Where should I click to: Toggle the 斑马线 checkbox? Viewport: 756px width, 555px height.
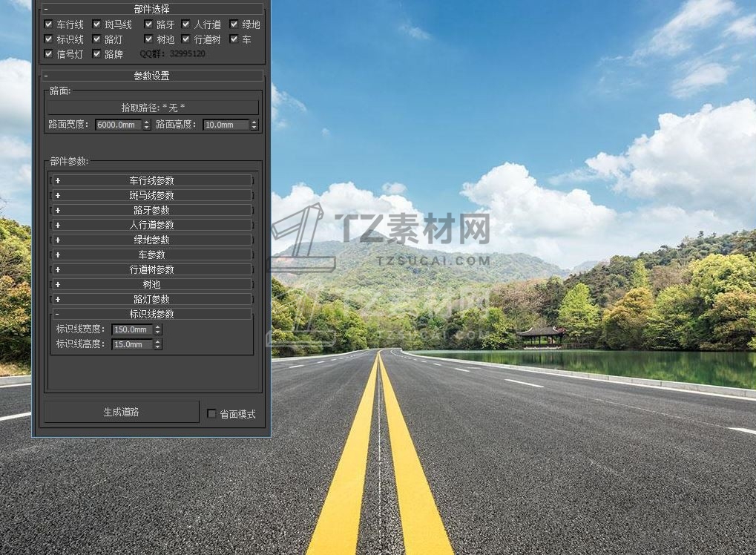pyautogui.click(x=96, y=24)
